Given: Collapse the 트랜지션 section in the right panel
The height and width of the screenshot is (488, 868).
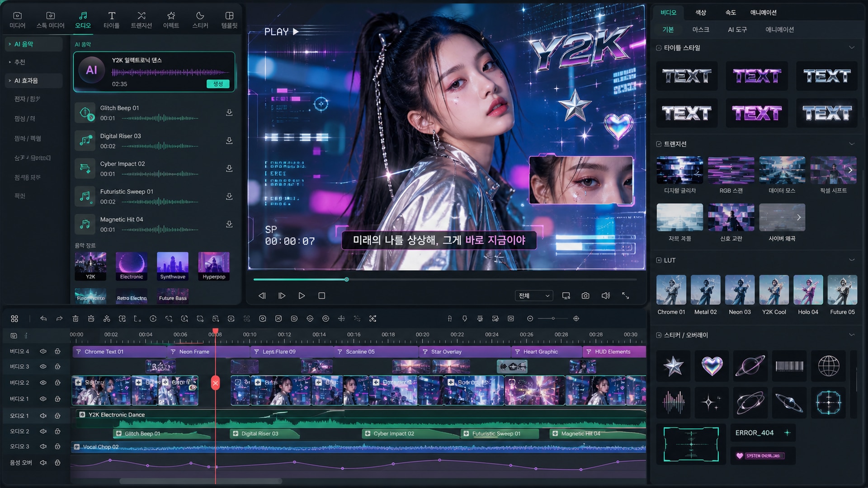Looking at the screenshot, I should coord(852,144).
